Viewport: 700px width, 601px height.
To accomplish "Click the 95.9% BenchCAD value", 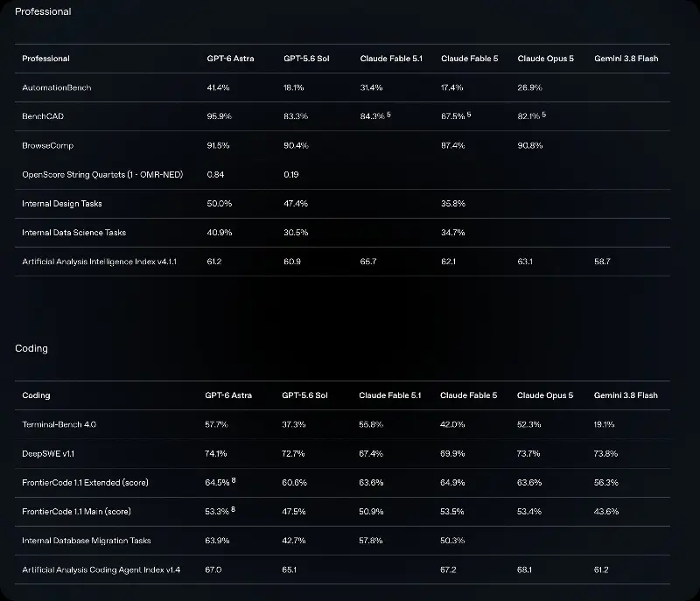I will coord(220,116).
